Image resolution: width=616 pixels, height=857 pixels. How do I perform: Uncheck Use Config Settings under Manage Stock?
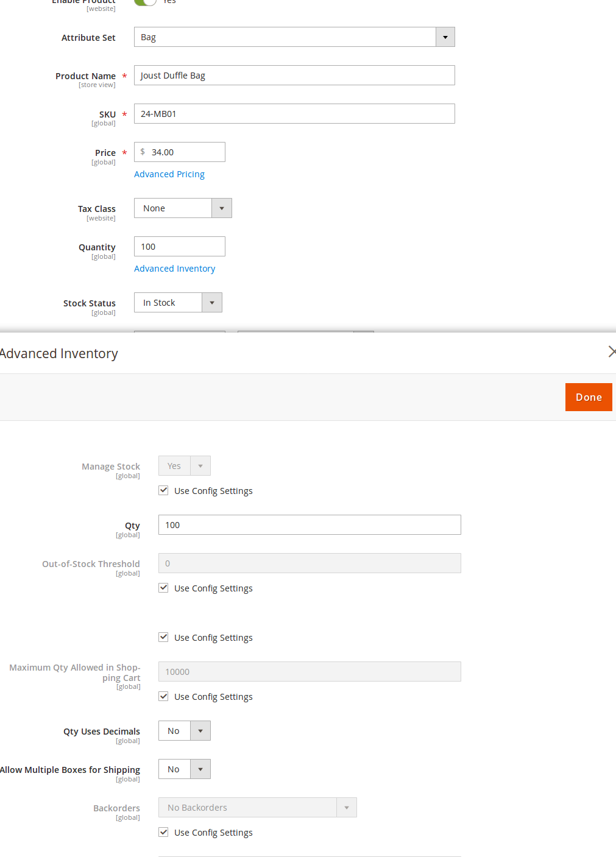[163, 490]
